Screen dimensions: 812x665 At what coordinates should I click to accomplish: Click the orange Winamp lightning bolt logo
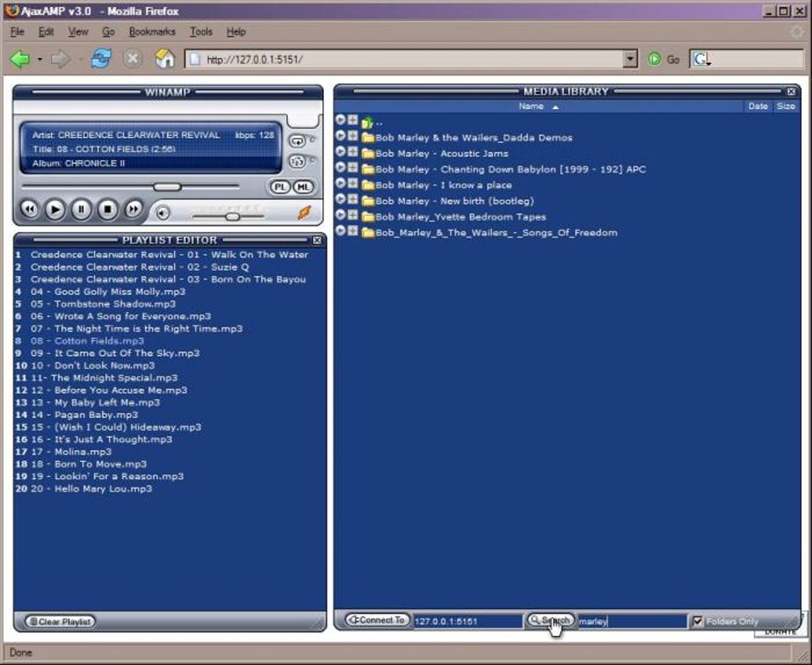tap(304, 213)
